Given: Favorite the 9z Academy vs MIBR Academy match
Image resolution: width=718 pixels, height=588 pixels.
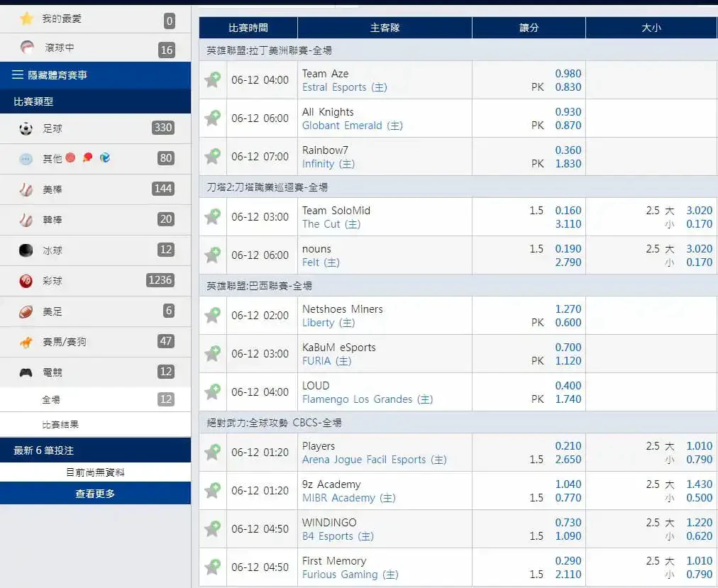Looking at the screenshot, I should pos(213,490).
